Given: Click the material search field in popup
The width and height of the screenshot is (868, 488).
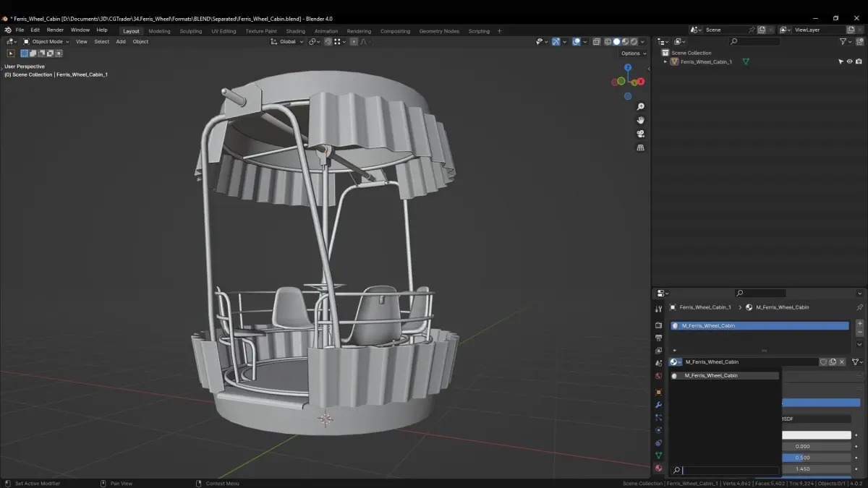Looking at the screenshot, I should [729, 471].
